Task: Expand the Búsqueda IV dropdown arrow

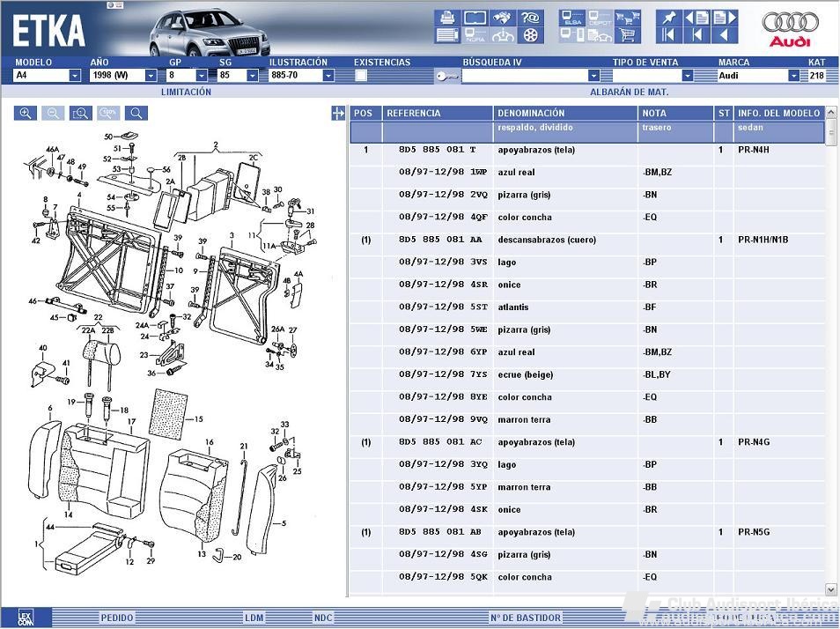Action: click(593, 76)
